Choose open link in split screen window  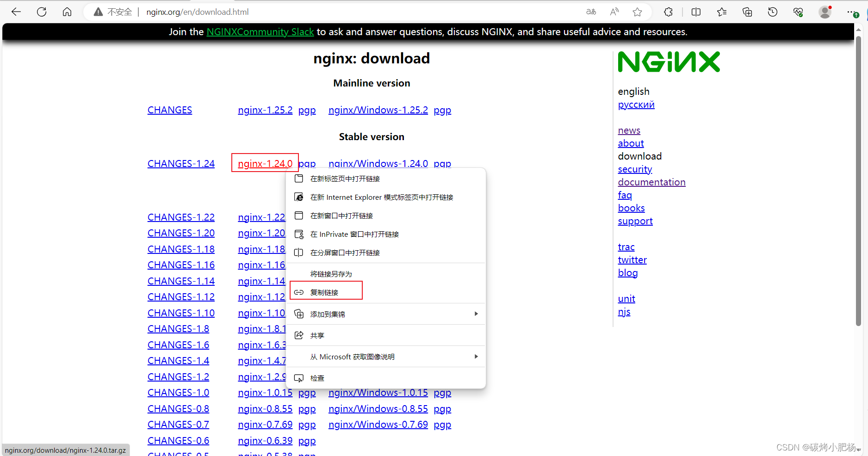386,253
